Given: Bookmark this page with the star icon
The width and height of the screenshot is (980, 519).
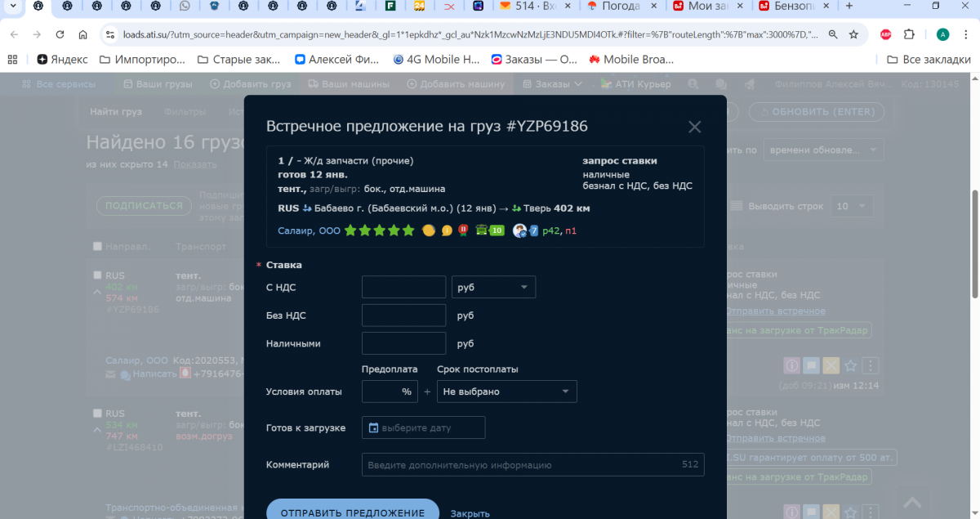Looking at the screenshot, I should (853, 35).
